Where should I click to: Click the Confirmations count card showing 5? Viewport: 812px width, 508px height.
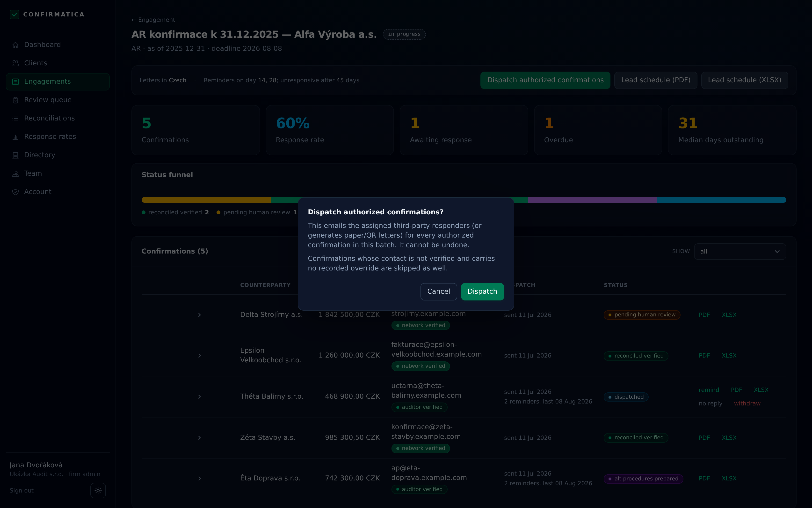point(196,130)
